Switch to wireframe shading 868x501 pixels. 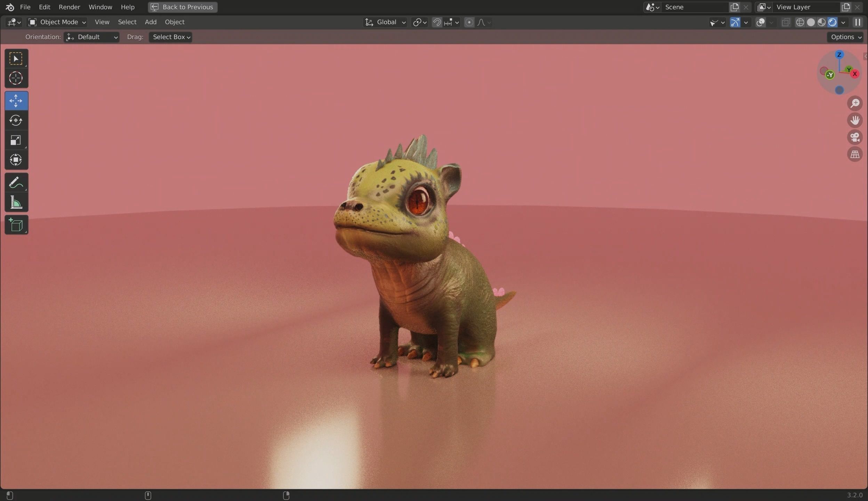[800, 22]
